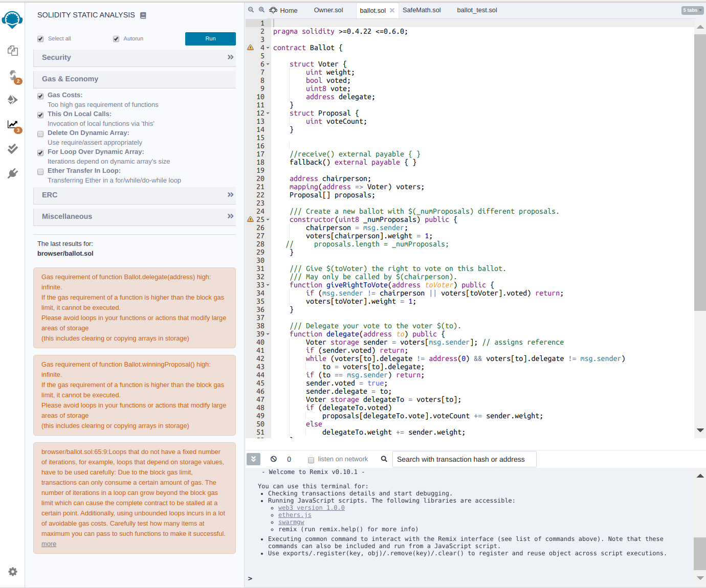Open the 'more' link in warning message
706x588 pixels.
(x=49, y=544)
